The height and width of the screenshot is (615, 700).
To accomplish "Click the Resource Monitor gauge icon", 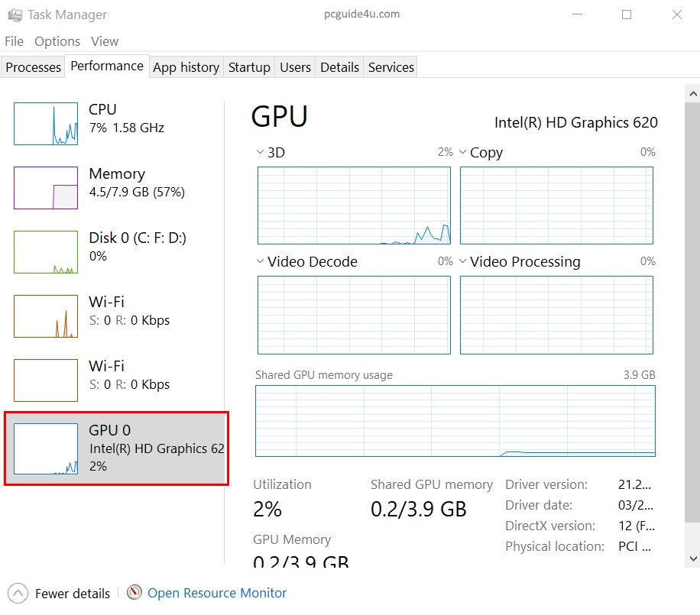I will [135, 593].
